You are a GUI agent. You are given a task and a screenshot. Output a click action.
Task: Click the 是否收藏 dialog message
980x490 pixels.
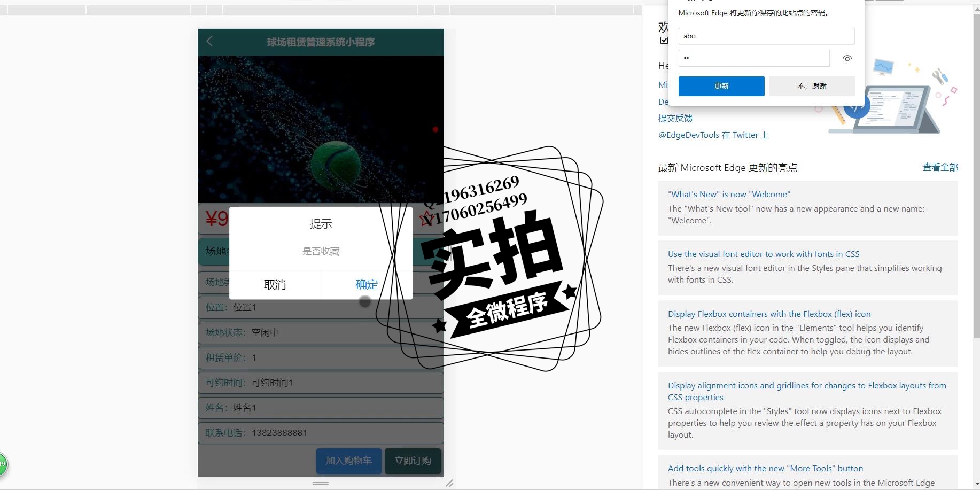[x=321, y=251]
